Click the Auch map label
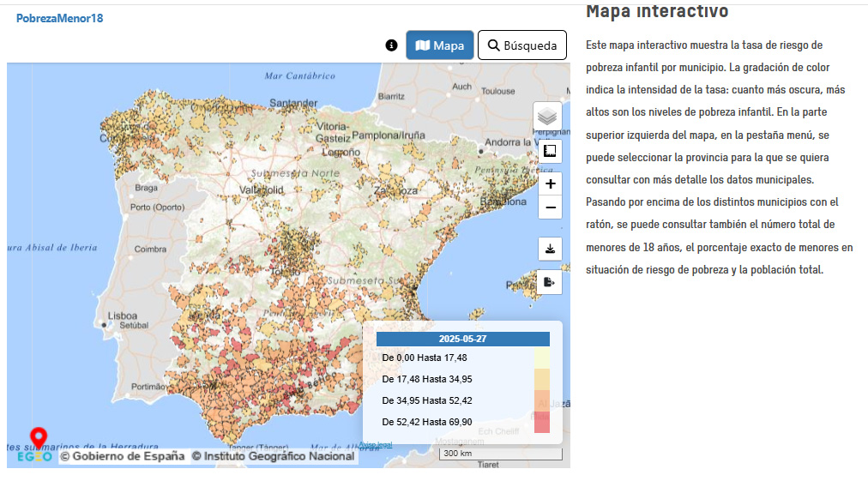The height and width of the screenshot is (481, 868). tap(461, 87)
